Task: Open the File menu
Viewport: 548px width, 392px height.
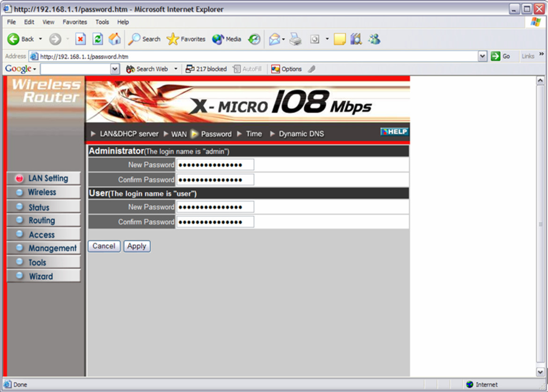Action: coord(12,22)
